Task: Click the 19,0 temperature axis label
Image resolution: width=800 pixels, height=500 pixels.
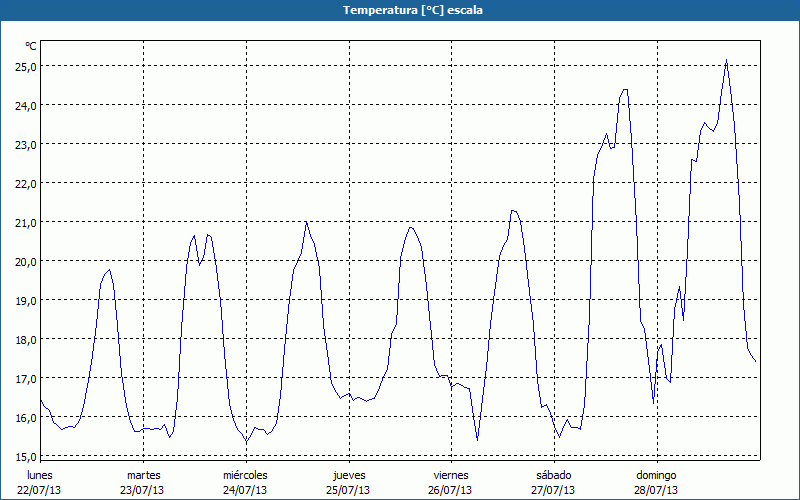Action: pyautogui.click(x=24, y=300)
